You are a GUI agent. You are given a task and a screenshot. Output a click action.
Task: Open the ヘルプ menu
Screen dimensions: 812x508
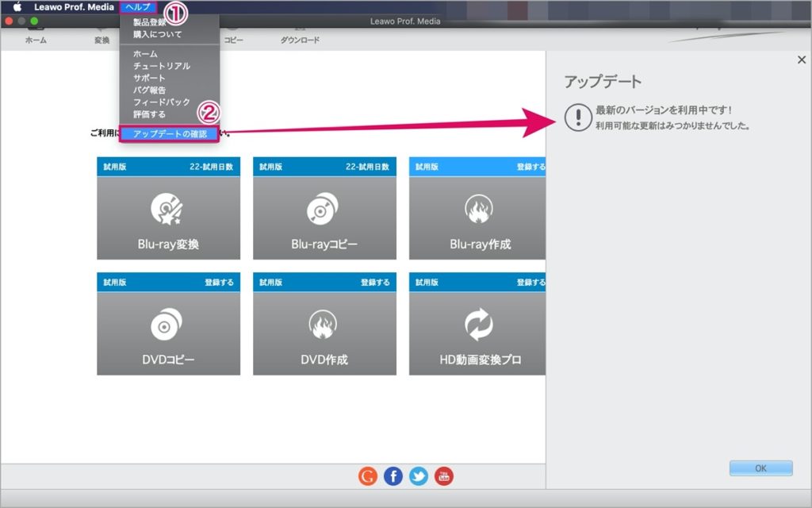(x=138, y=6)
